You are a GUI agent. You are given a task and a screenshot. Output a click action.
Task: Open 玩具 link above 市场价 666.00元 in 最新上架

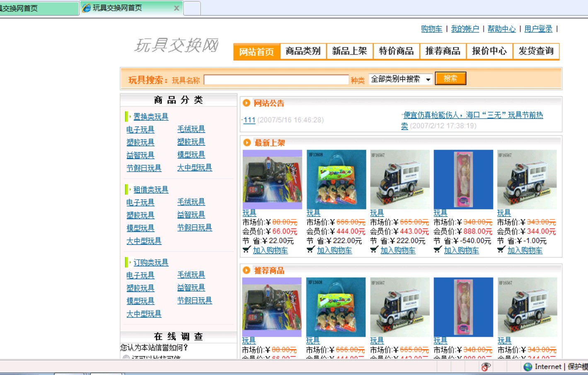[313, 213]
